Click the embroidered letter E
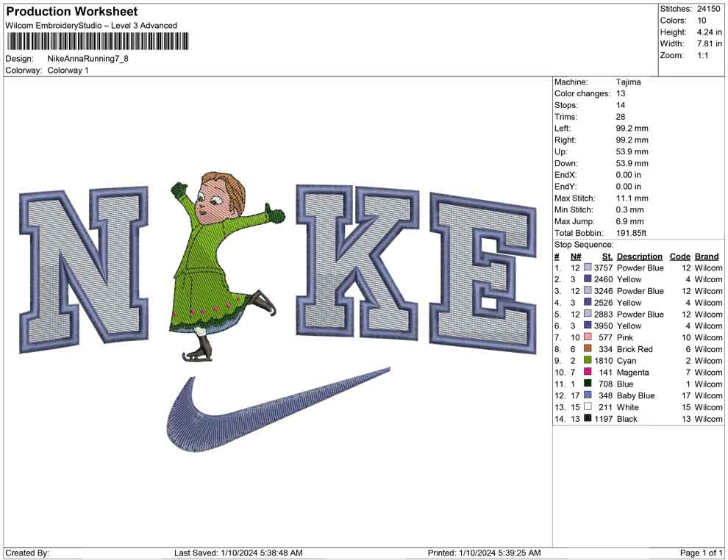The image size is (728, 560). coord(483,273)
